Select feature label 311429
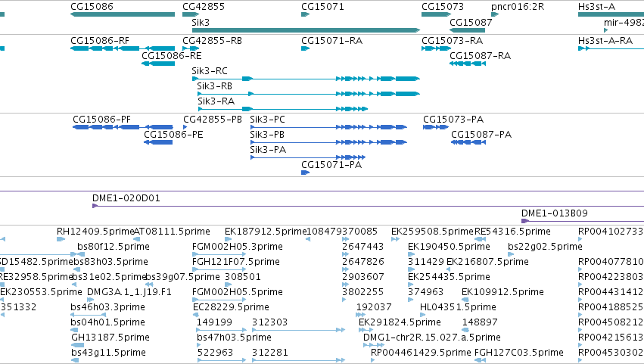 pyautogui.click(x=426, y=262)
